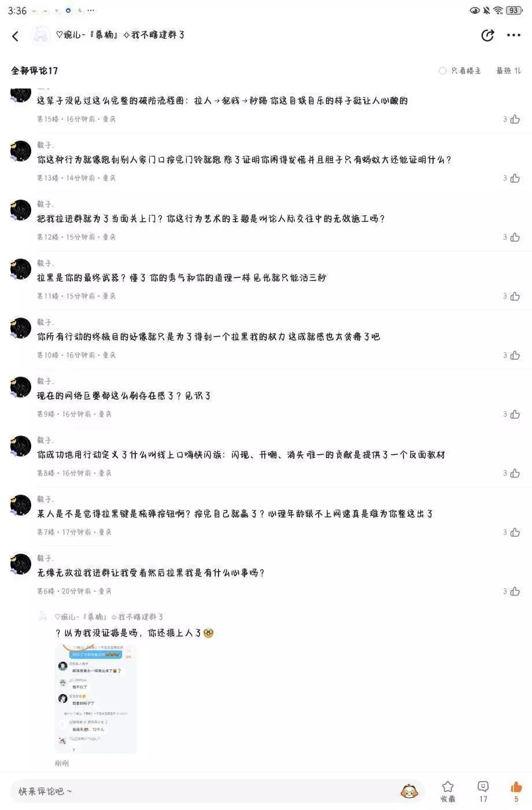Open the emoji sticker picker in comment bar
Screen dimensions: 532x810
(x=409, y=791)
